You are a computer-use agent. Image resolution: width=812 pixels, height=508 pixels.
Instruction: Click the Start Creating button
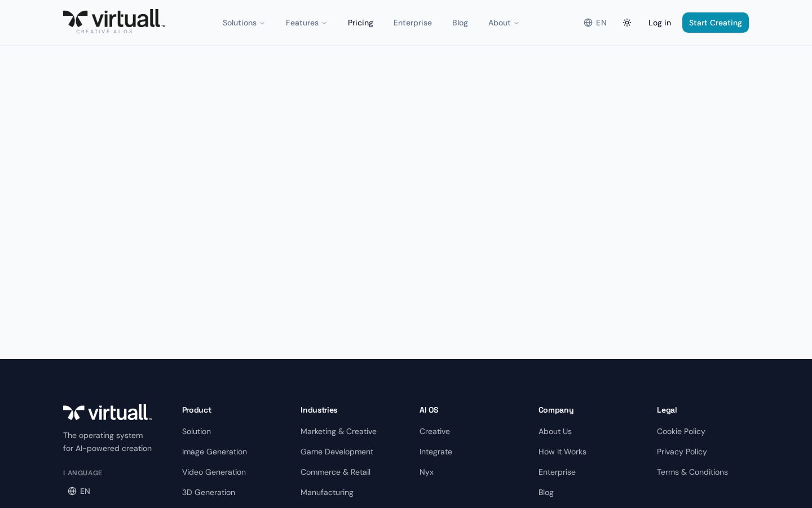[x=716, y=23]
